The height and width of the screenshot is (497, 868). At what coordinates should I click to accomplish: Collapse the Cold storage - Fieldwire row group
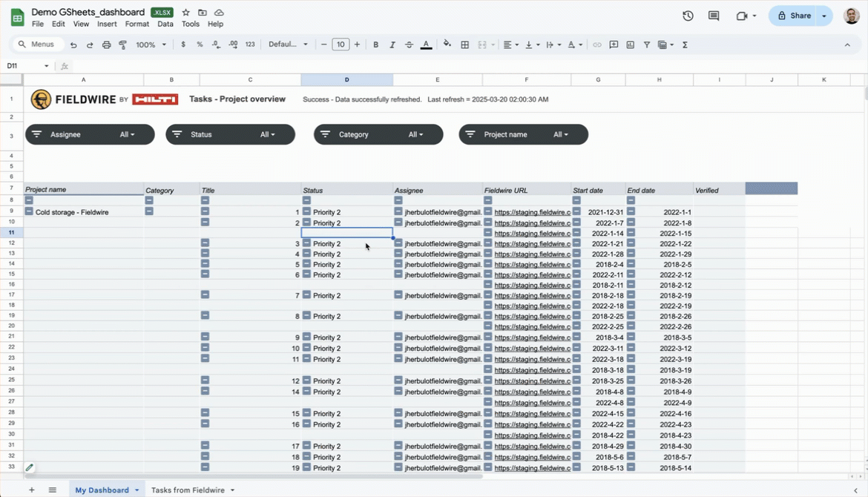[29, 211]
